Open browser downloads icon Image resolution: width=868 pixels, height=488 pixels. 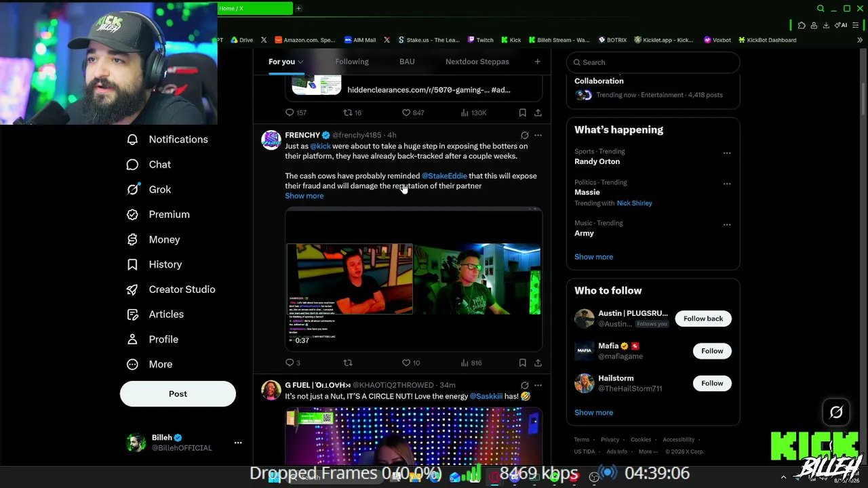click(826, 26)
